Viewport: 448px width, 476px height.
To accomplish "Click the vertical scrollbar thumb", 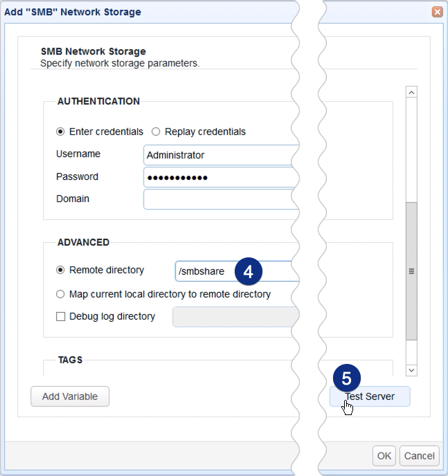I will [x=411, y=271].
